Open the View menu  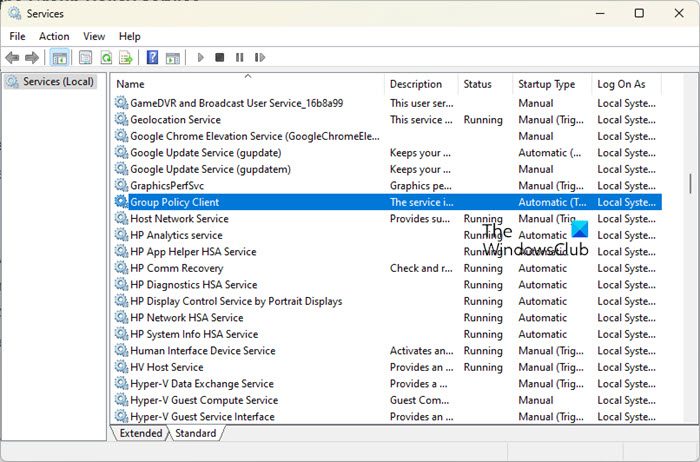coord(94,36)
